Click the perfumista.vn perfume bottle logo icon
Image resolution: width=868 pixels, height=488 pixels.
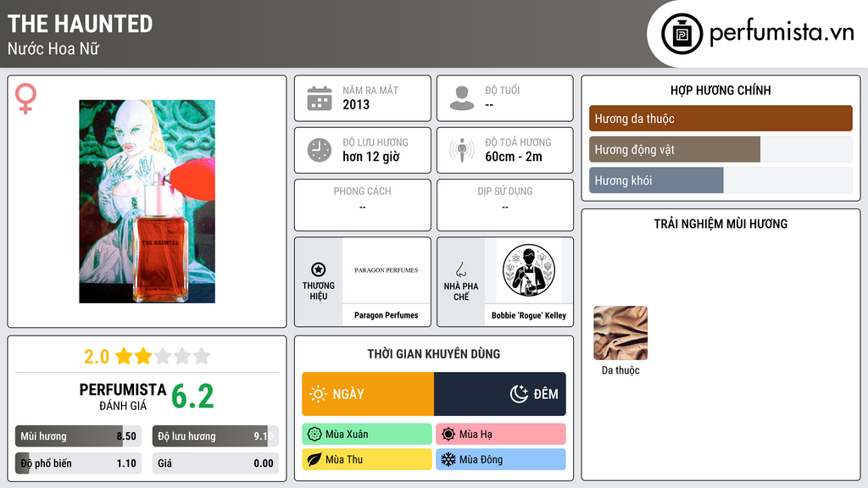tap(682, 34)
